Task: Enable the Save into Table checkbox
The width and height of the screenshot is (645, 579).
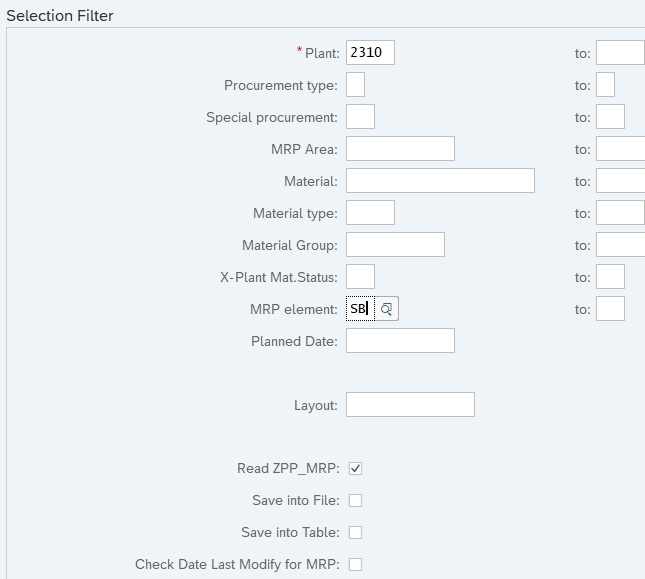Action: click(355, 532)
